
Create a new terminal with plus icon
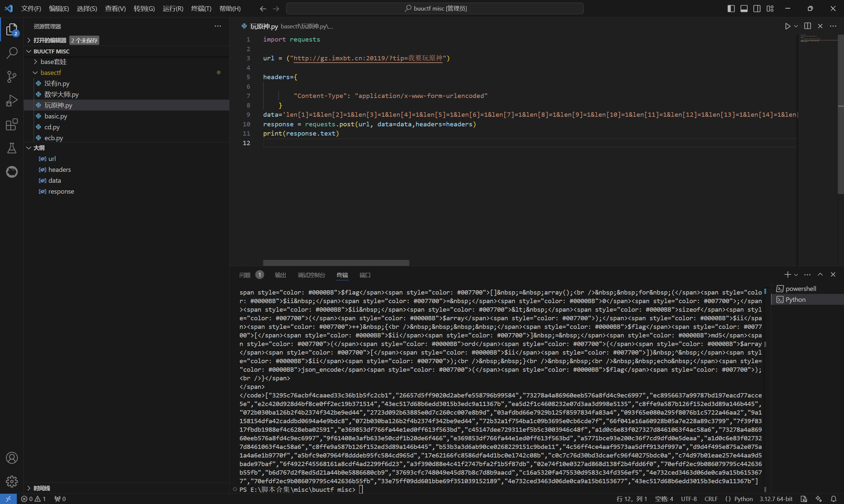pyautogui.click(x=788, y=274)
